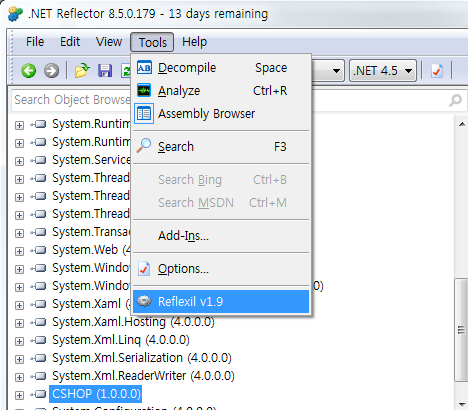The image size is (468, 410).
Task: Select the CSHOP (1.0.0.0) assembly
Action: point(96,394)
